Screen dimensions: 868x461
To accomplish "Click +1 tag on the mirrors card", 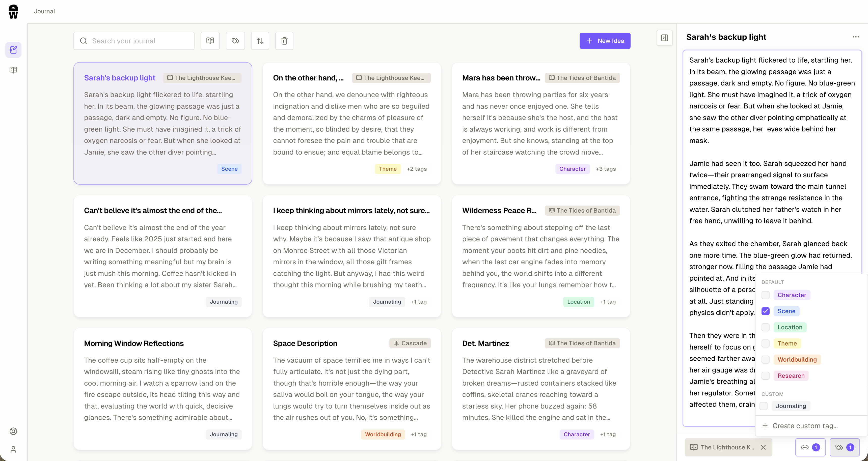I will [x=419, y=302].
